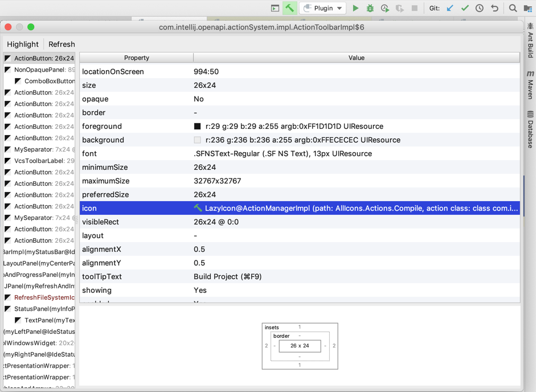Click the Property column header
This screenshot has height=392, width=536.
click(x=137, y=58)
